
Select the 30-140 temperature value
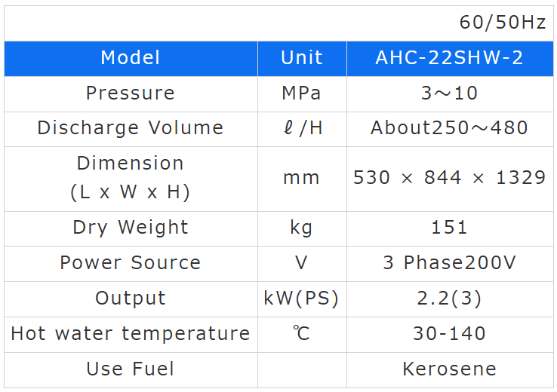449,333
